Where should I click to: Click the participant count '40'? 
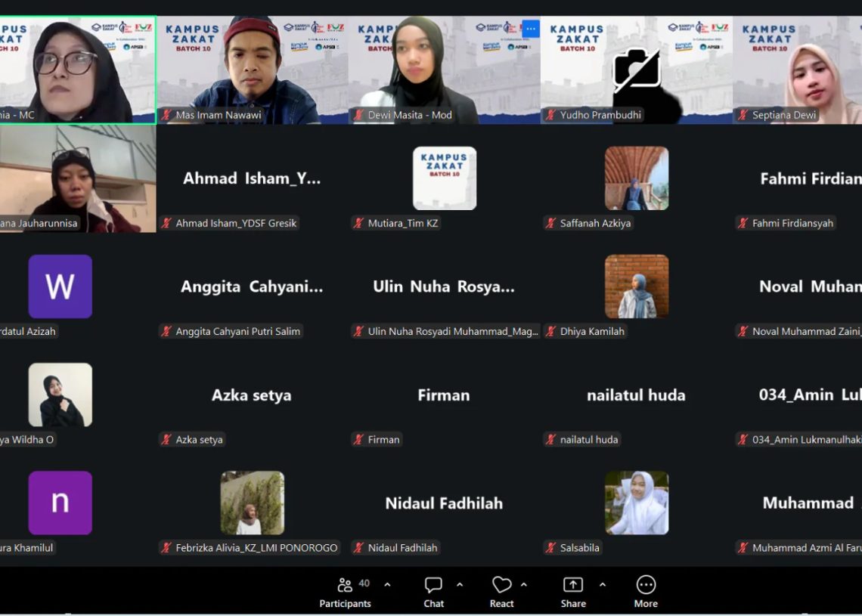(364, 583)
